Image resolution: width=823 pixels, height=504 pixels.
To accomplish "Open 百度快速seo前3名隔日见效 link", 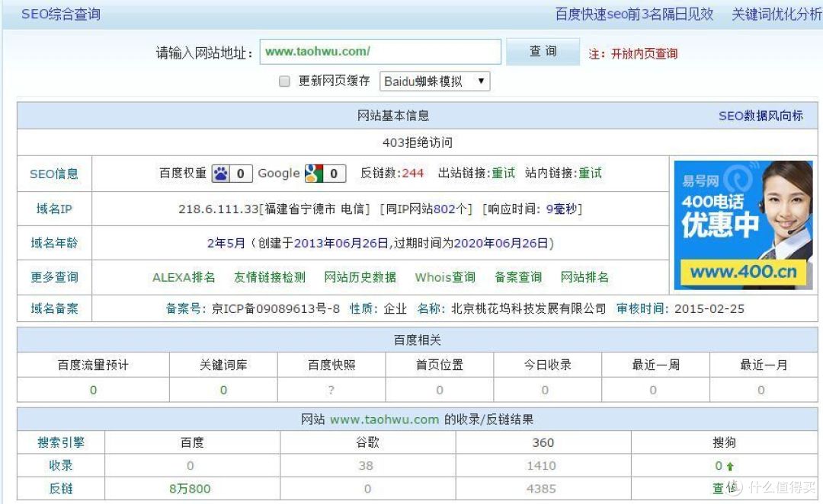I will [x=634, y=14].
